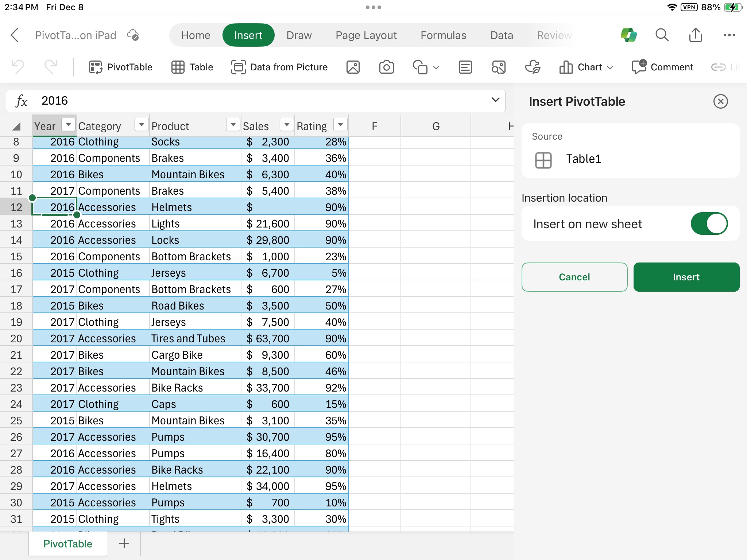
Task: Click the camera icon in Insert ribbon
Action: coord(386,66)
